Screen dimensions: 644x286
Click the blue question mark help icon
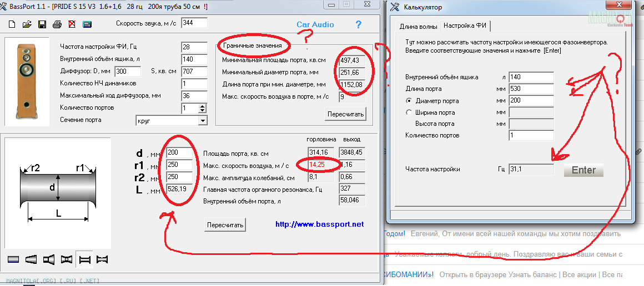358,24
